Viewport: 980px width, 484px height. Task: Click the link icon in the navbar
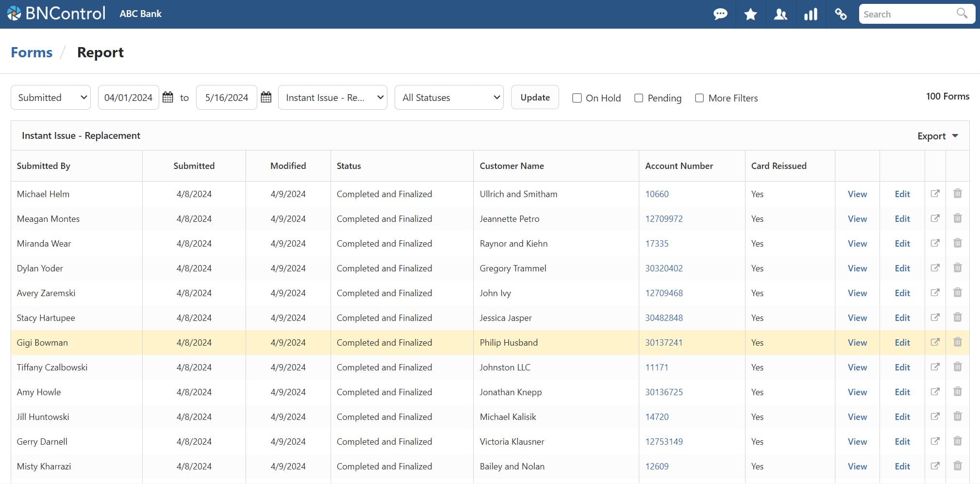click(x=841, y=14)
